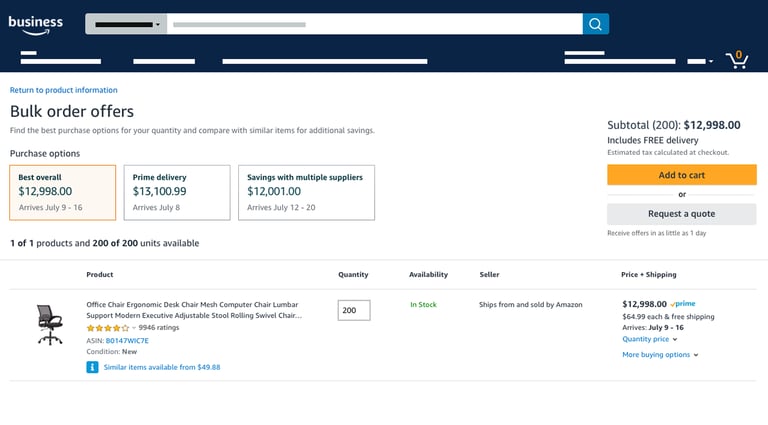Click the office chair product thumbnail
This screenshot has height=425, width=768.
[x=50, y=325]
